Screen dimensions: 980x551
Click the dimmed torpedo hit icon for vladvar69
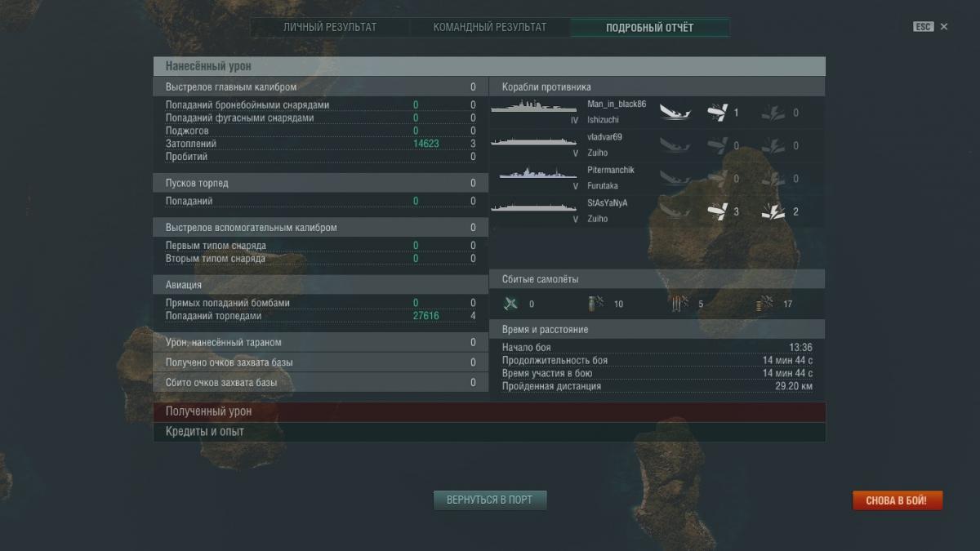point(717,145)
